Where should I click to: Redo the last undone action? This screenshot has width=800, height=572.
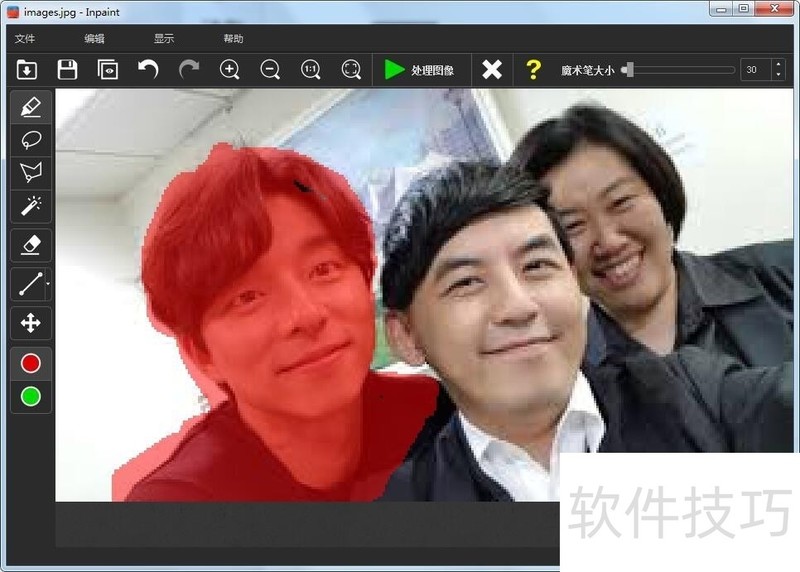coord(189,69)
